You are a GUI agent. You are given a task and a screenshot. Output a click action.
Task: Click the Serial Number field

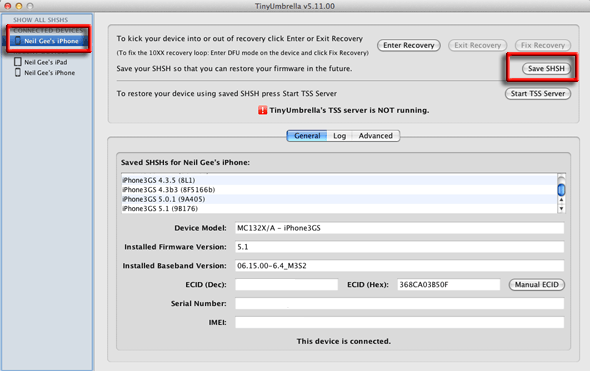click(400, 303)
